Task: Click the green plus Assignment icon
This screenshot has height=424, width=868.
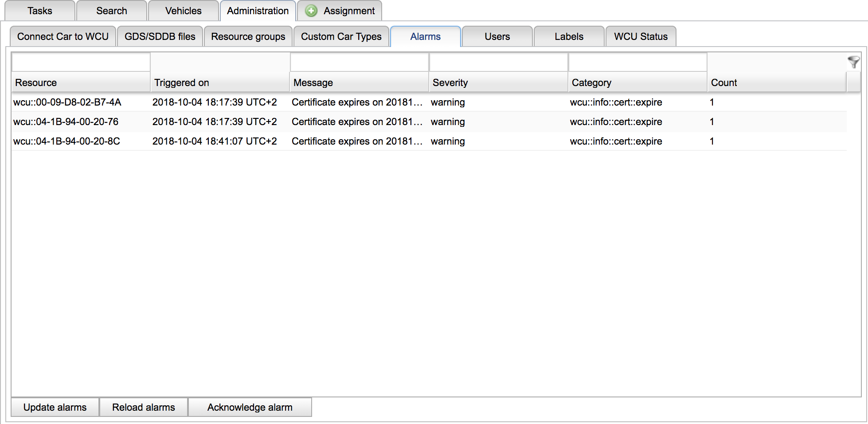Action: coord(312,11)
